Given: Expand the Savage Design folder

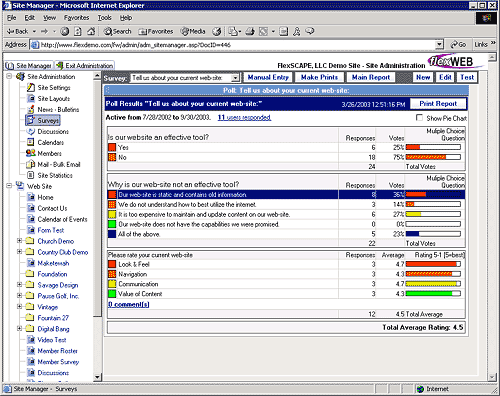Looking at the screenshot, I should point(19,285).
